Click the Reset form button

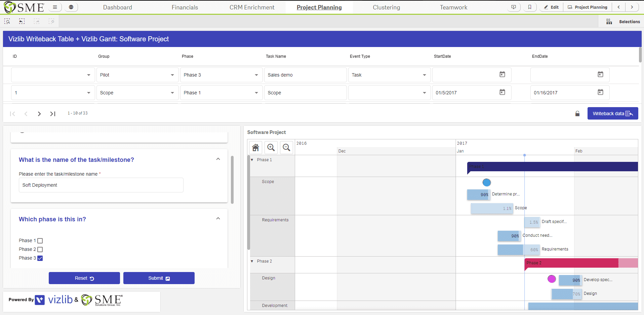pos(84,278)
